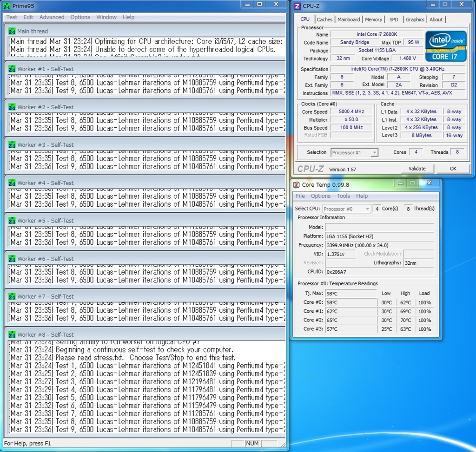Close the CPU-Z window
Viewport: 476px width, 452px height.
462,4
